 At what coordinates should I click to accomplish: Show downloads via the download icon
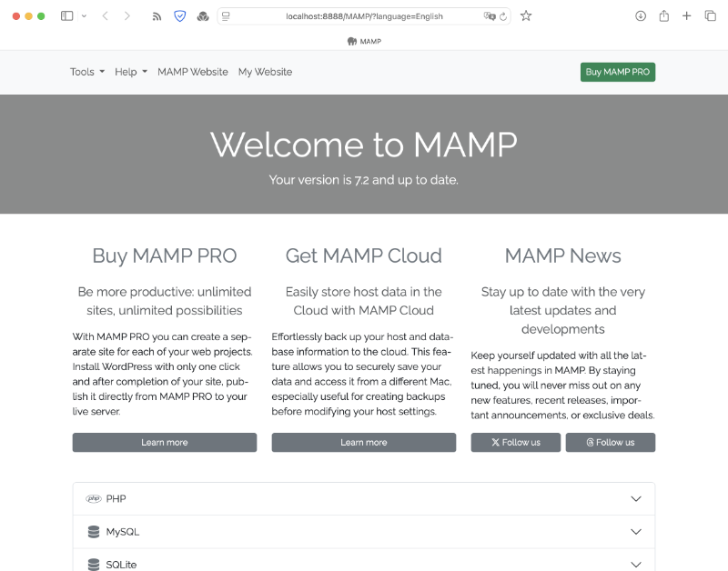641,16
